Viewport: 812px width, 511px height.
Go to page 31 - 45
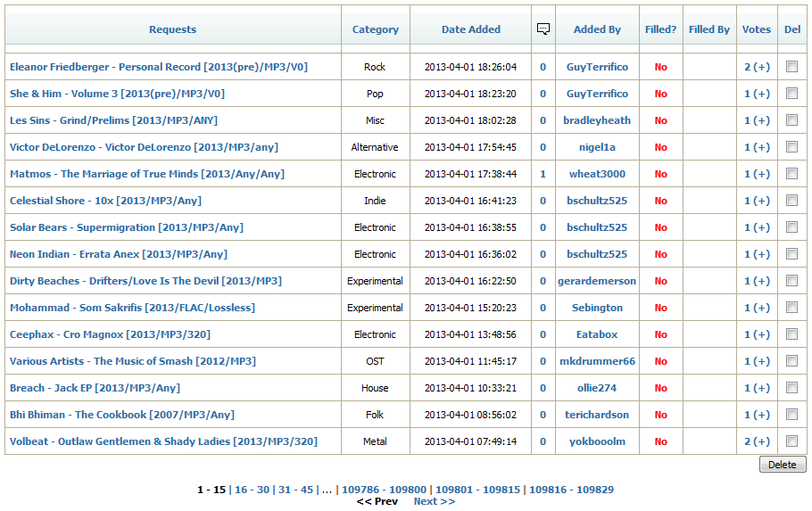(x=295, y=490)
